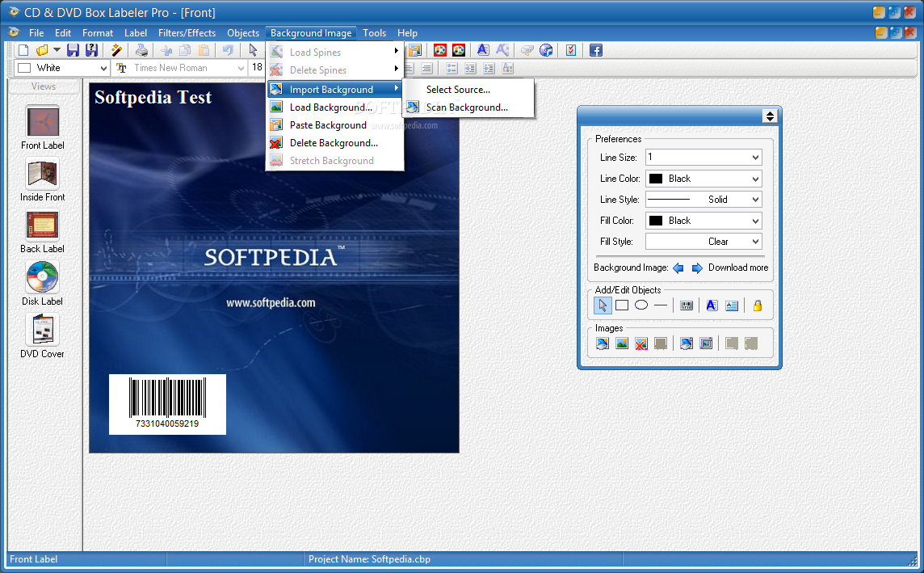Click the Download more link
The width and height of the screenshot is (924, 573).
[737, 268]
